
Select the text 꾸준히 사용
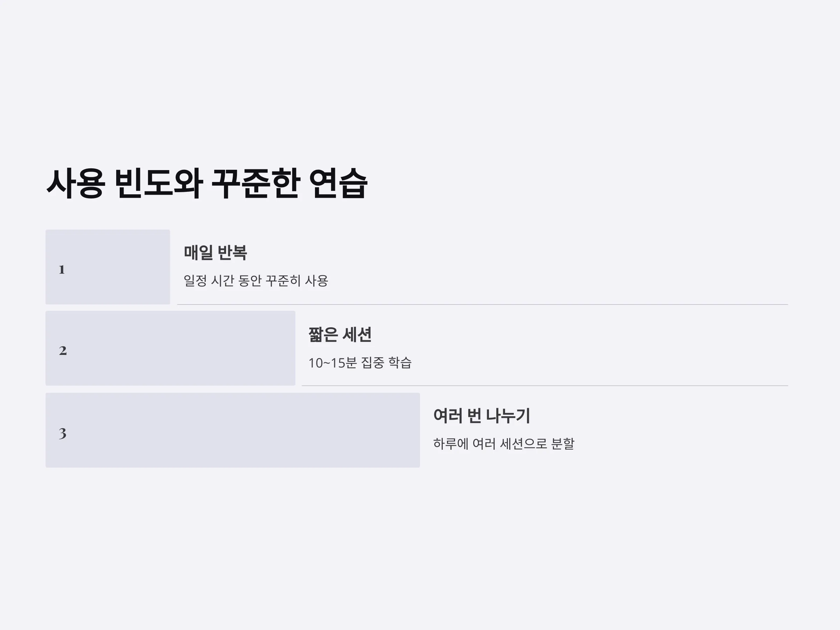(x=296, y=281)
